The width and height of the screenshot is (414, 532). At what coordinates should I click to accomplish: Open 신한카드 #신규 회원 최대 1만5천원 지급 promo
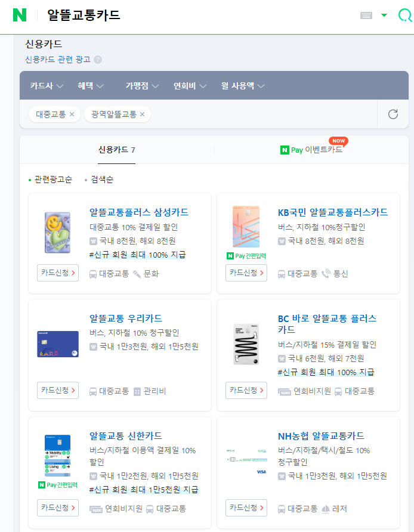coord(144,490)
